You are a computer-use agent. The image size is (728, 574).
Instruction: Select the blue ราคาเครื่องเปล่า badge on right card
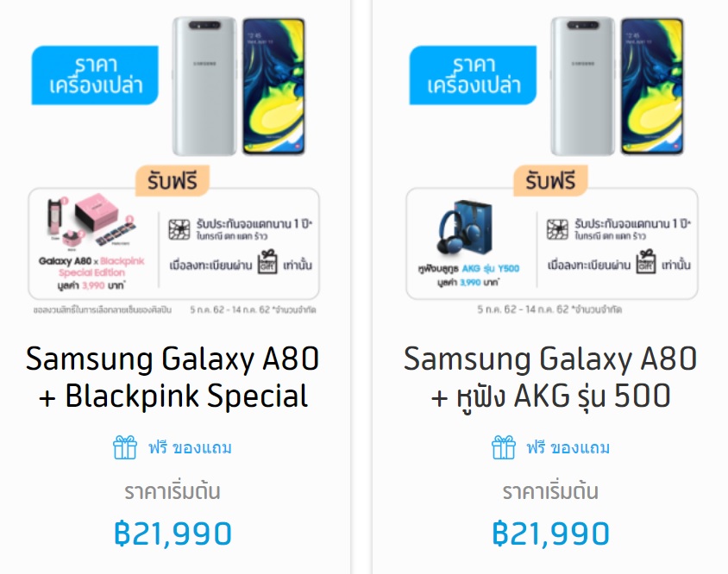473,75
